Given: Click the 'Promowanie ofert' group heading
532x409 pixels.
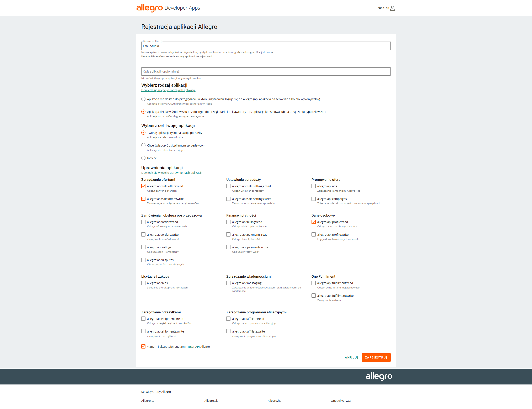Looking at the screenshot, I should click(325, 180).
